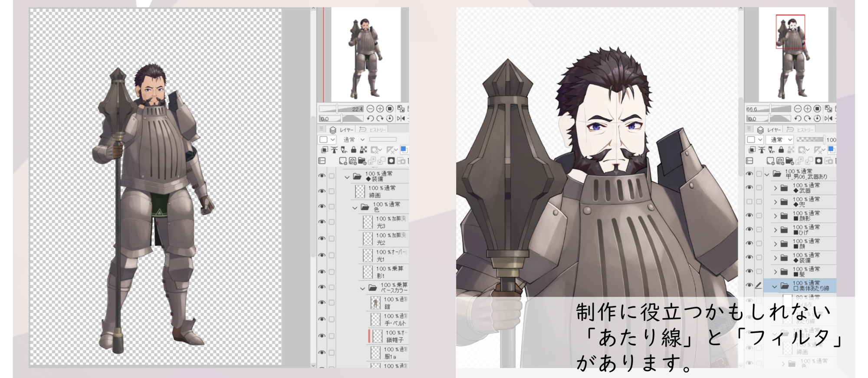The image size is (868, 378).
Task: Hide the 鎖帷子 layer
Action: (x=322, y=336)
